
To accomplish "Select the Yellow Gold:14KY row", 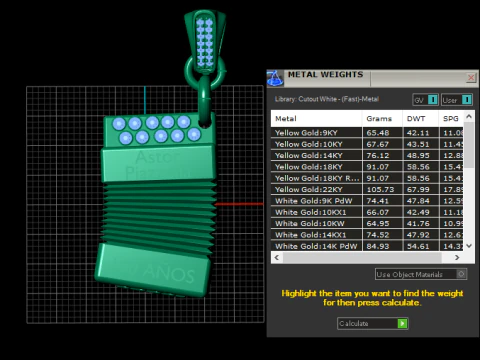I will [x=367, y=155].
